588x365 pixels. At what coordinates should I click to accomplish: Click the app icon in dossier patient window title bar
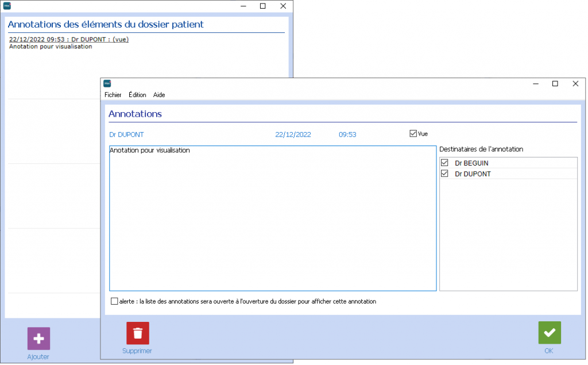point(7,6)
